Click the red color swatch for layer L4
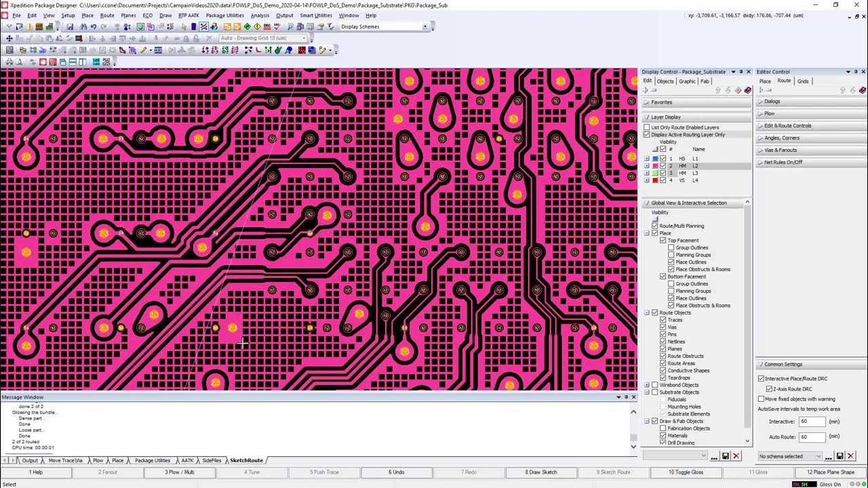The height and width of the screenshot is (488, 868). tap(655, 180)
